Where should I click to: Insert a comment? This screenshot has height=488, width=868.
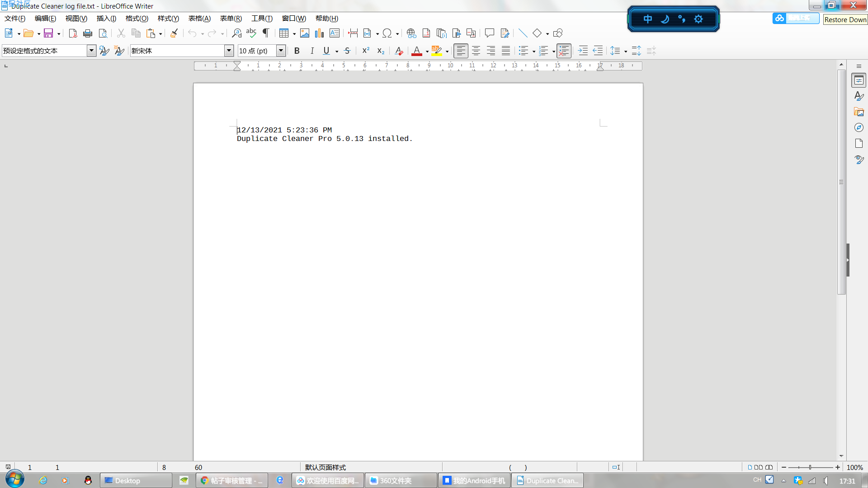[489, 33]
